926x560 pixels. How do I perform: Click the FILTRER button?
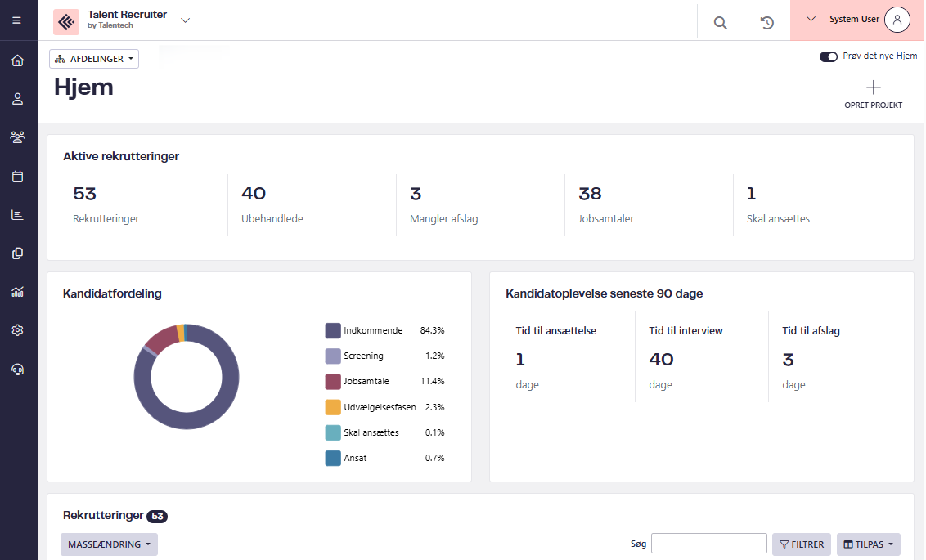point(801,544)
